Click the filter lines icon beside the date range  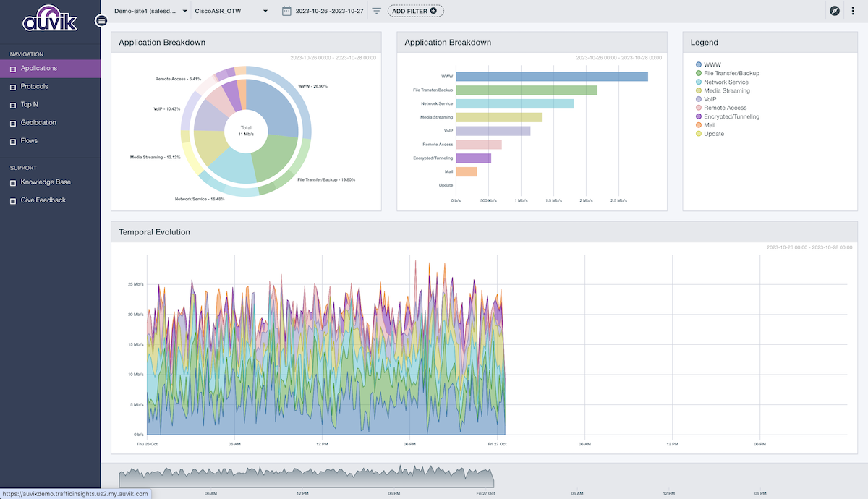[376, 11]
